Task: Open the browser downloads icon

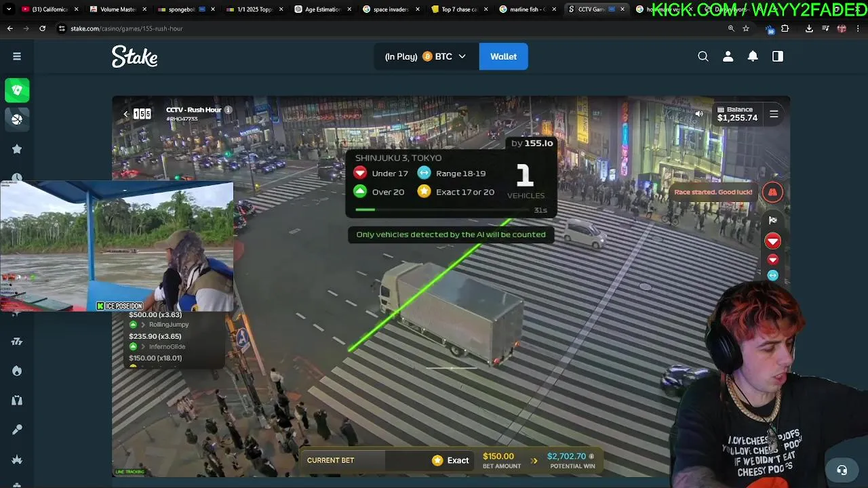Action: 809,28
